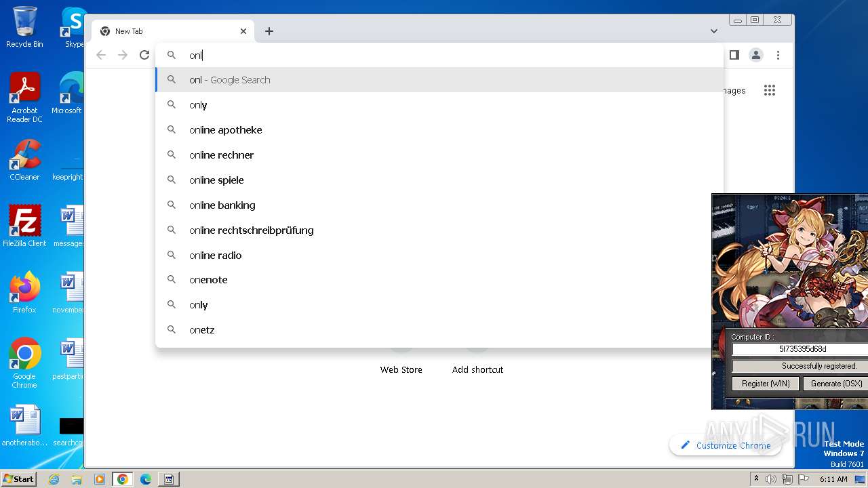The image size is (868, 488).
Task: Choose 'online rechner' suggestion
Action: coord(439,155)
